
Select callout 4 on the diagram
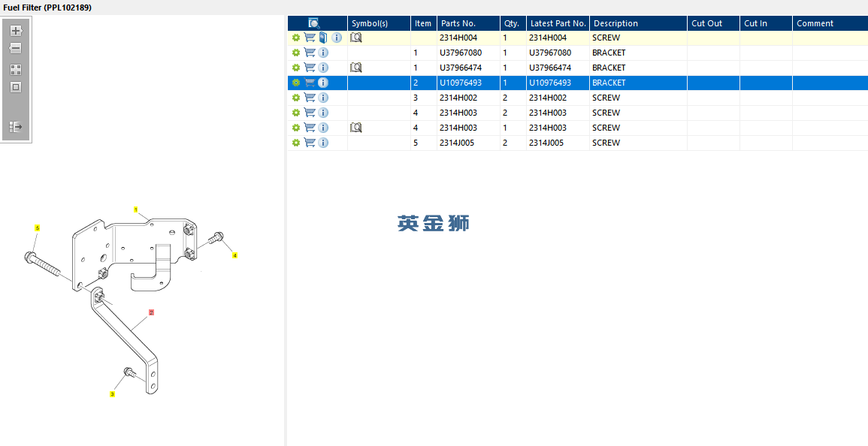[234, 255]
